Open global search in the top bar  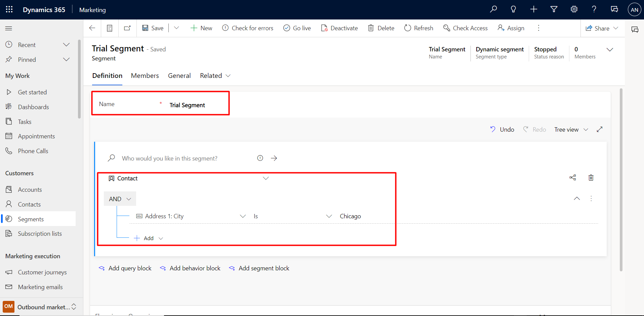click(493, 9)
